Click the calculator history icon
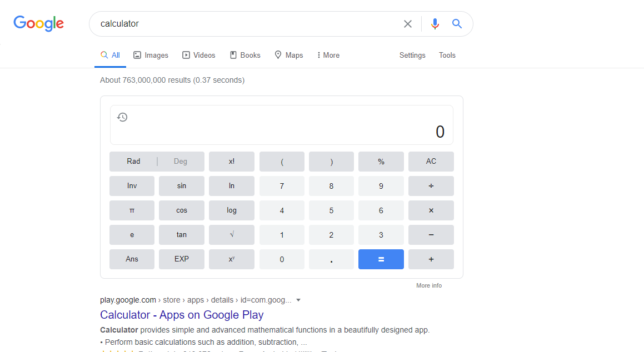The image size is (644, 352). 122,117
